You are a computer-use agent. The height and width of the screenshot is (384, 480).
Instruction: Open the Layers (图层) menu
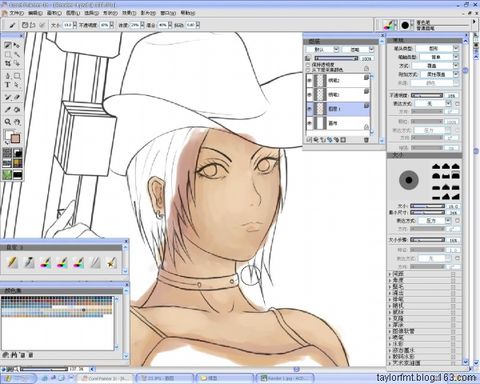(73, 13)
